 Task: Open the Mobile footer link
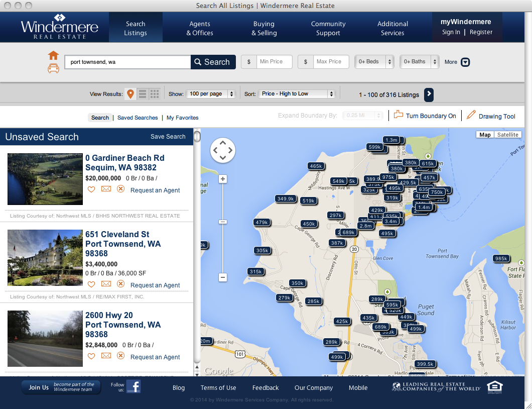(358, 387)
